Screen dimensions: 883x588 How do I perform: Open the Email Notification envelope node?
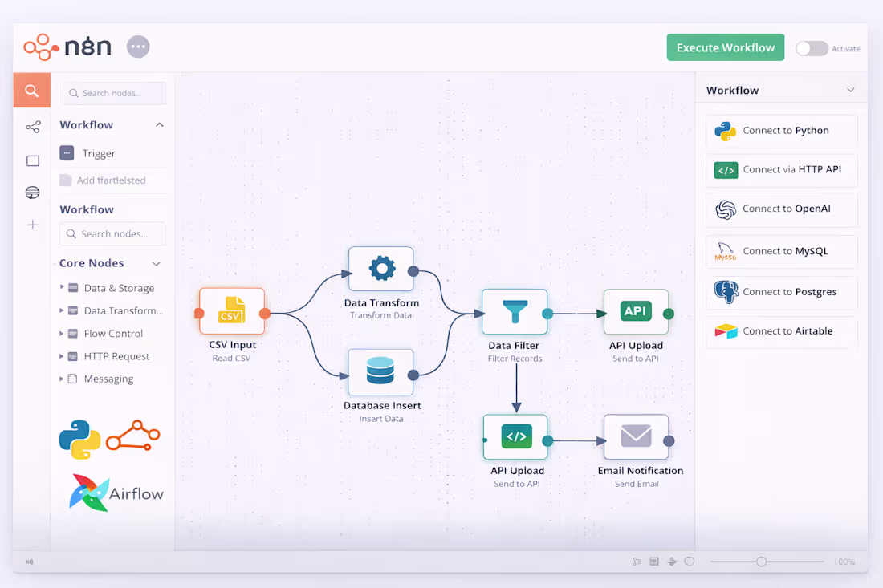tap(636, 436)
